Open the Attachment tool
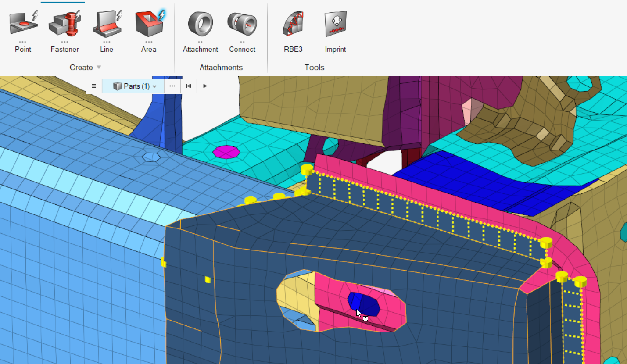The image size is (627, 364). (x=200, y=25)
